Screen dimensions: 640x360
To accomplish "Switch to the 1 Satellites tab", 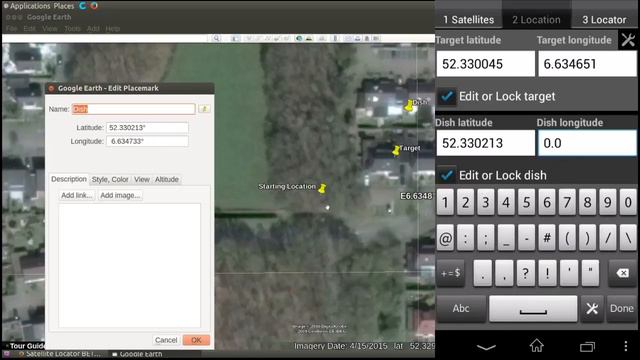I will pos(468,20).
